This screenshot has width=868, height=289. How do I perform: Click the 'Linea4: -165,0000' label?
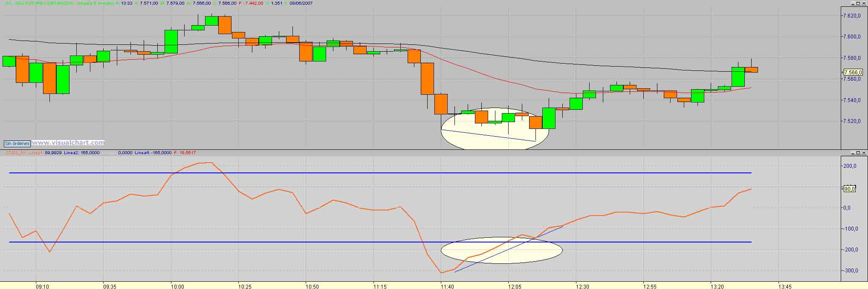153,152
